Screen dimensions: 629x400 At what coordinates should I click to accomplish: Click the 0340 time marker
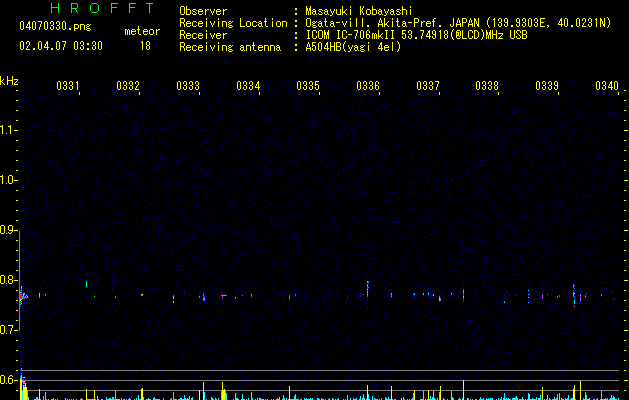pyautogui.click(x=607, y=86)
